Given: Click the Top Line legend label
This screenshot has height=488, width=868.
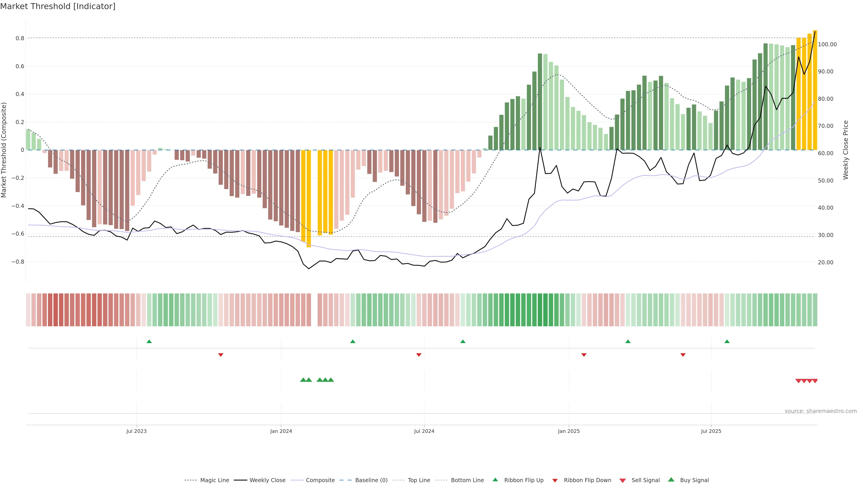Looking at the screenshot, I should pyautogui.click(x=419, y=480).
